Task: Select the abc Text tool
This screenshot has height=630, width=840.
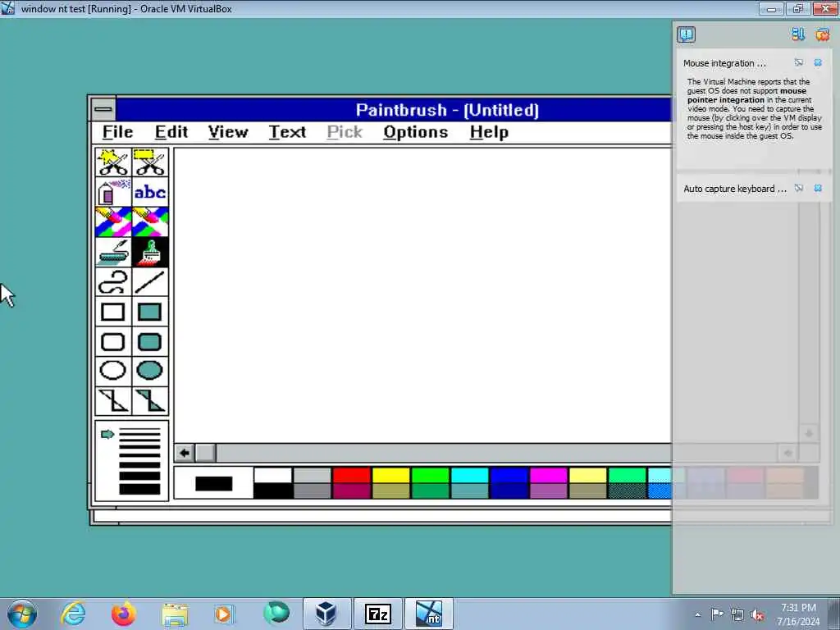Action: [150, 192]
